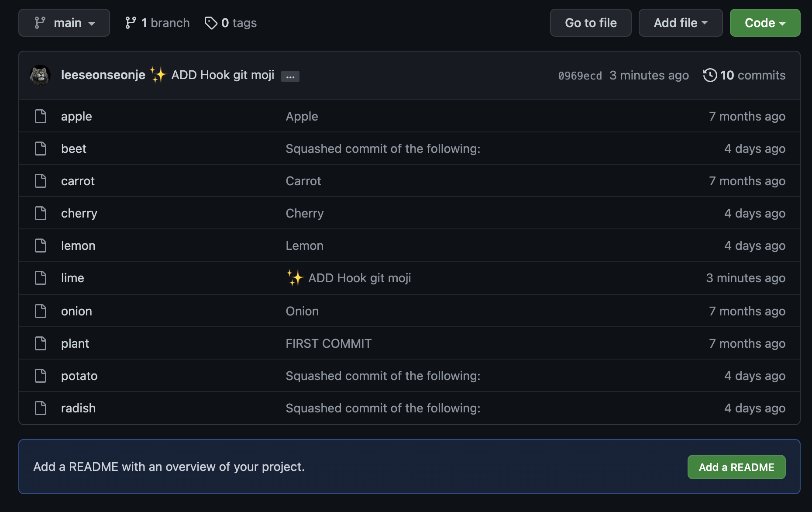Click the Add a README button
This screenshot has height=512, width=812.
[x=736, y=467]
